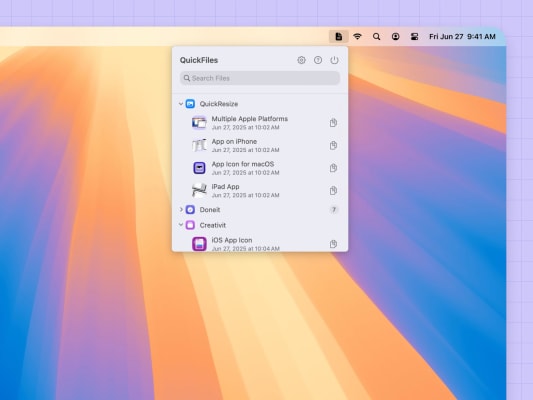Open the QuickFiles menu bar icon
Viewport: 533px width, 400px height.
click(339, 36)
